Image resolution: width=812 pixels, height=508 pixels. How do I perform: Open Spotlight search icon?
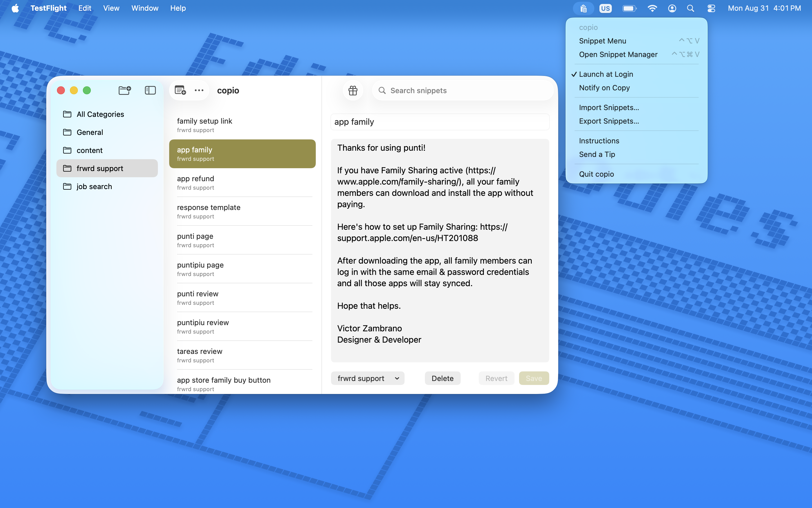point(690,8)
